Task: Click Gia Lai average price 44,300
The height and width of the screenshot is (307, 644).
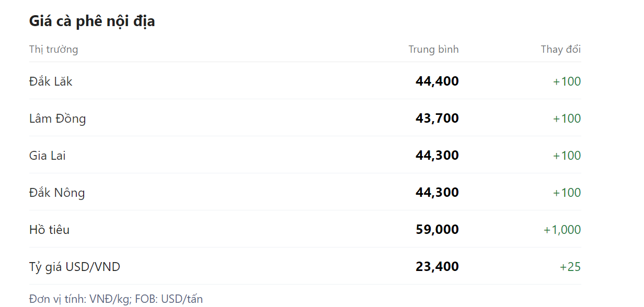Action: pos(437,156)
